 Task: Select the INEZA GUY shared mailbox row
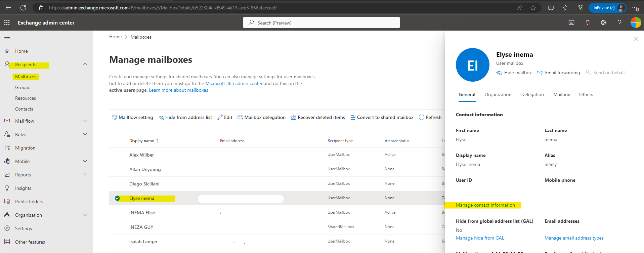277,227
